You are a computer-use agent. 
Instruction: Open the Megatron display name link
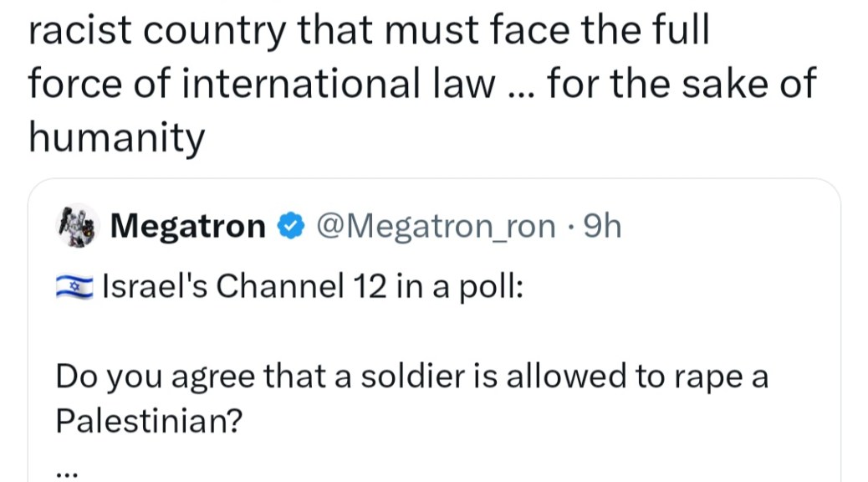tap(187, 227)
